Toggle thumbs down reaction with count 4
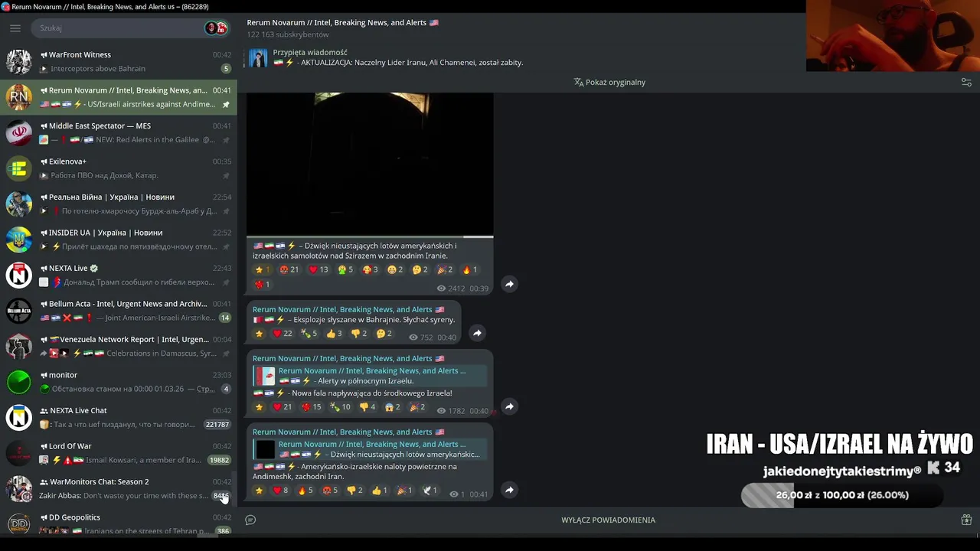 point(367,407)
